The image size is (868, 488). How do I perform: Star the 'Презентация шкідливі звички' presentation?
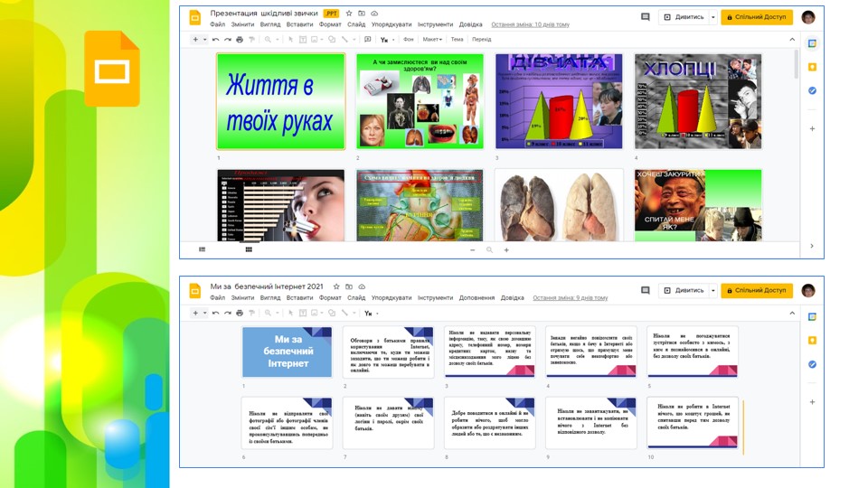[x=349, y=14]
